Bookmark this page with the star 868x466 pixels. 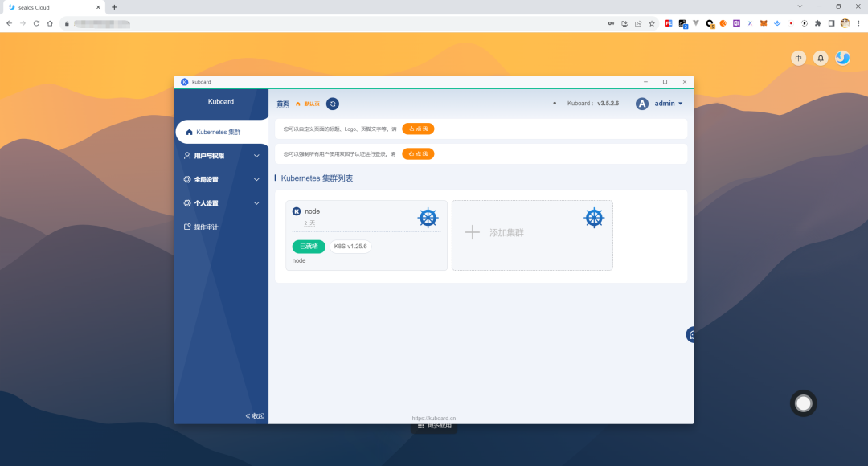pyautogui.click(x=652, y=23)
